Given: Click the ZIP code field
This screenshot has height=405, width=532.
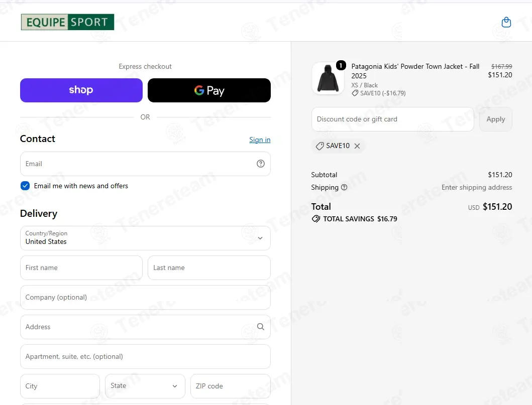Looking at the screenshot, I should pos(231,386).
